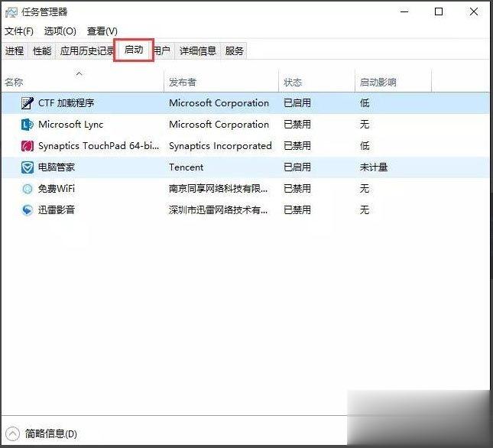Sort by the 发布者 column header
493x448 pixels.
tap(222, 82)
